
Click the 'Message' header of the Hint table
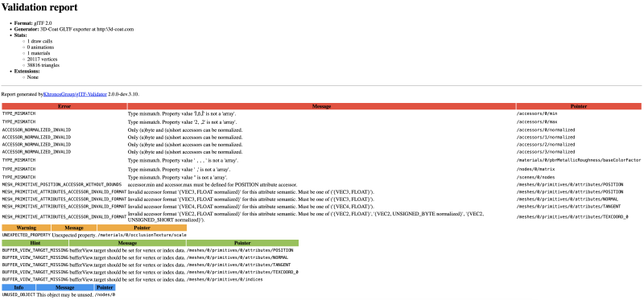[x=127, y=243]
